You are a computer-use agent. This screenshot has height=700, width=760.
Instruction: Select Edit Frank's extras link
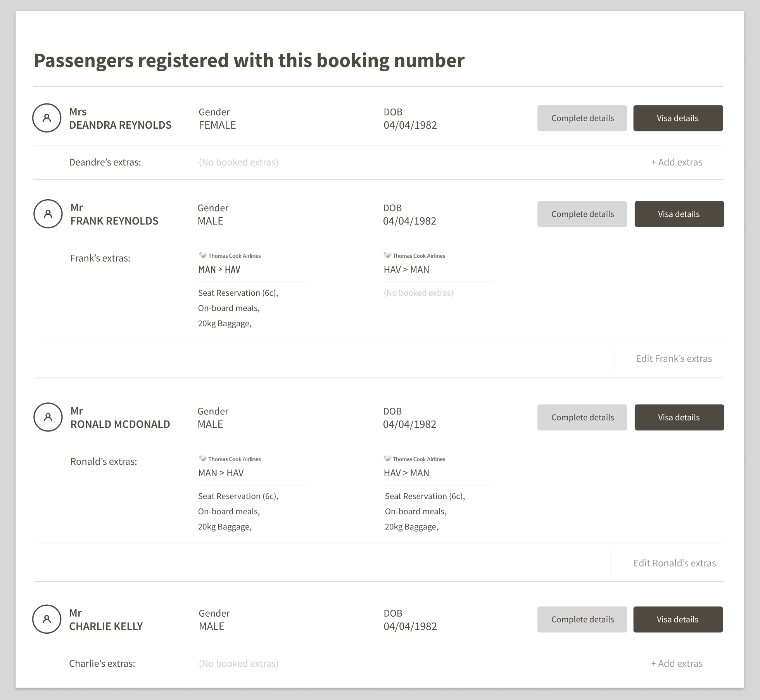click(x=674, y=359)
